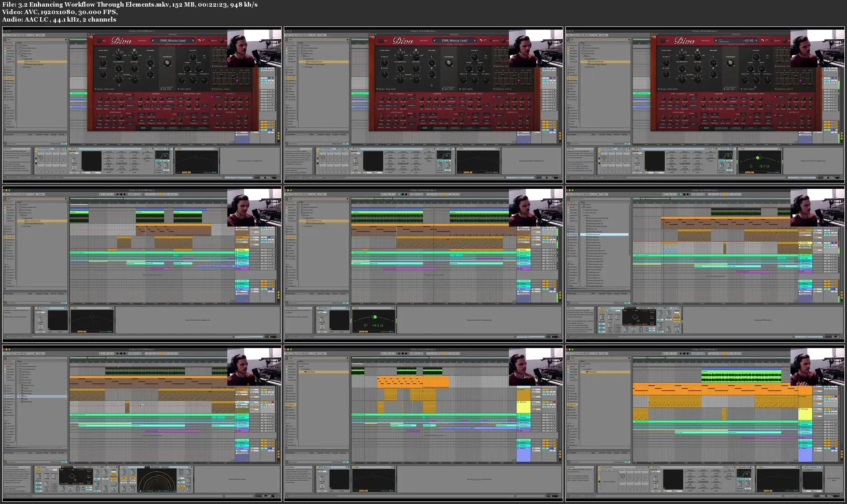This screenshot has height=504, width=847.
Task: Click Play button in bottom-middle frame
Action: coord(399,353)
